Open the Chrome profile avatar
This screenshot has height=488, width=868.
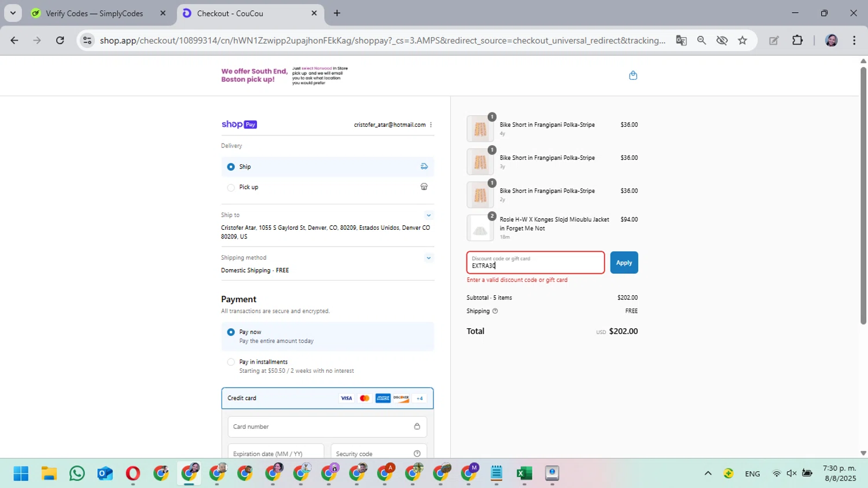pos(832,41)
